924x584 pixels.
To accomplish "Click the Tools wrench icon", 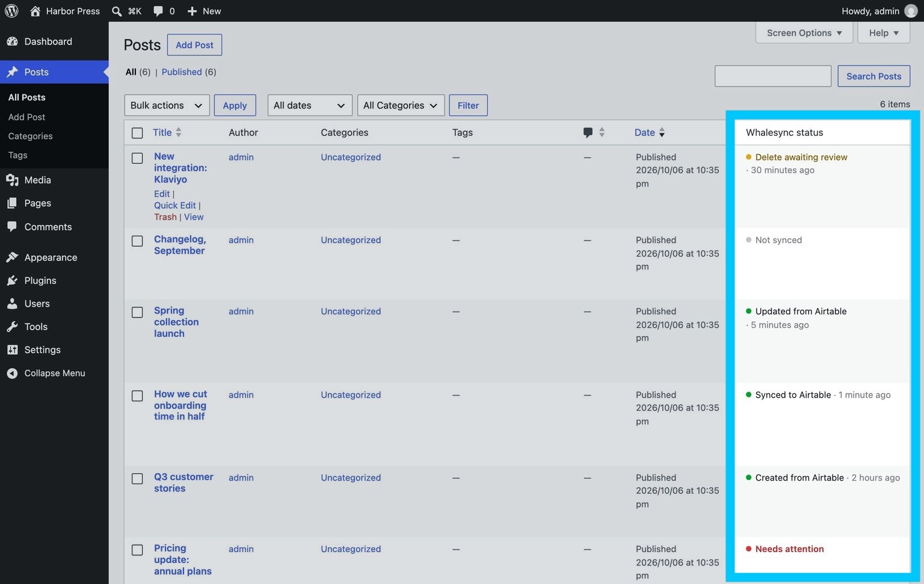I will [12, 327].
